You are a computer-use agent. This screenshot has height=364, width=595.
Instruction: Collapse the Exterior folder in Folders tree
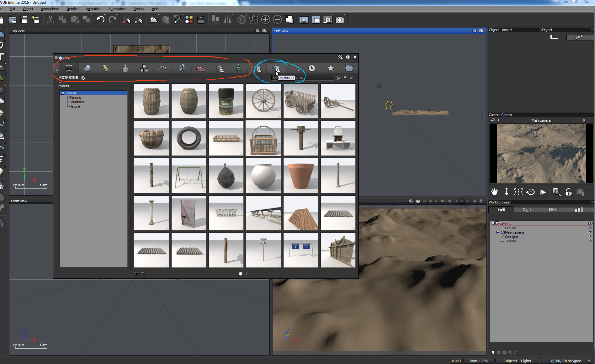point(62,93)
